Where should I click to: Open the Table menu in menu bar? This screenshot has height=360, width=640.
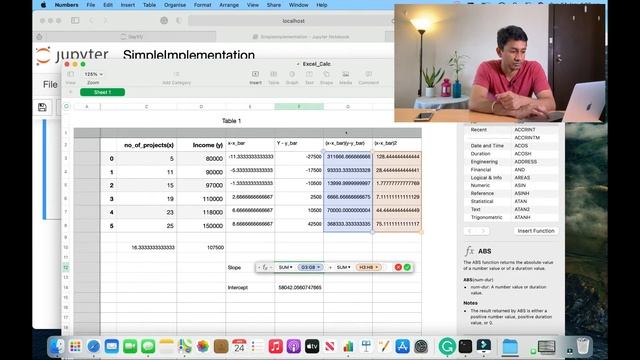[x=149, y=5]
